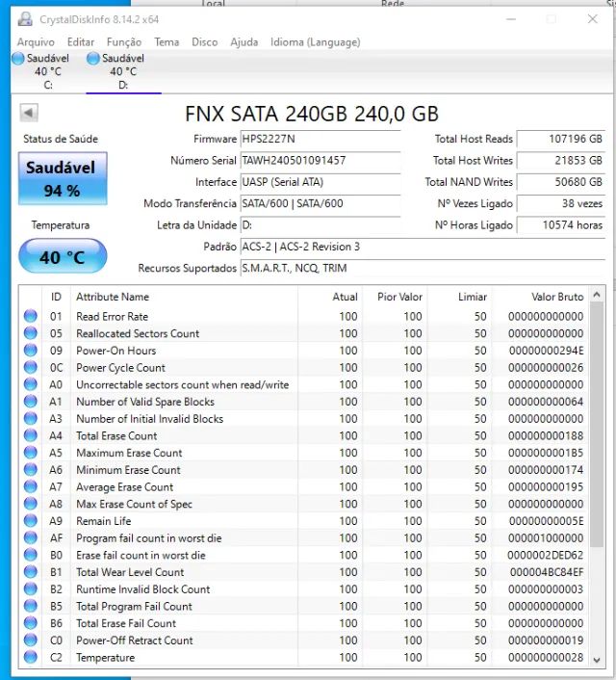Click the Attribute Name column header
Image resolution: width=616 pixels, height=680 pixels.
(x=184, y=297)
